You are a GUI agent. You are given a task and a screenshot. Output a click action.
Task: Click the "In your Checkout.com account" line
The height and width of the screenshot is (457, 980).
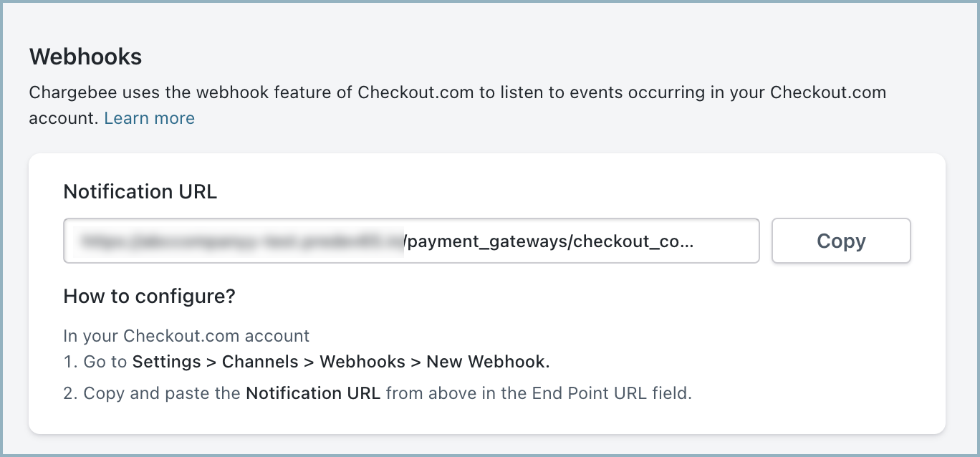(x=186, y=336)
